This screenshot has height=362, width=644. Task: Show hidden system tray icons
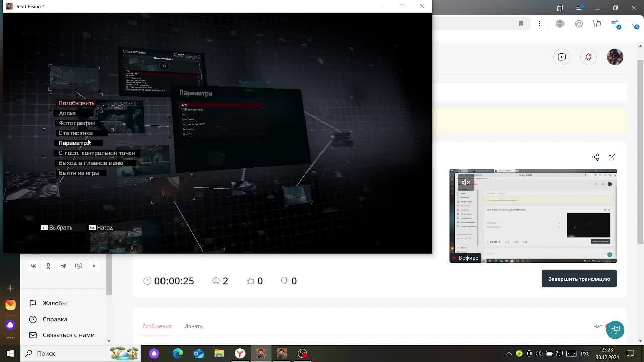(x=509, y=353)
